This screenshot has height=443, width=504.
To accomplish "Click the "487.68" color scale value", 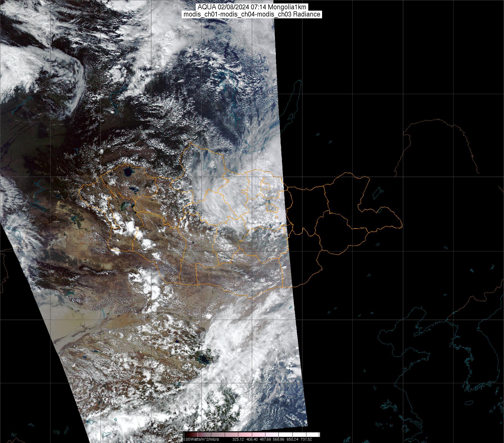I will [x=265, y=439].
